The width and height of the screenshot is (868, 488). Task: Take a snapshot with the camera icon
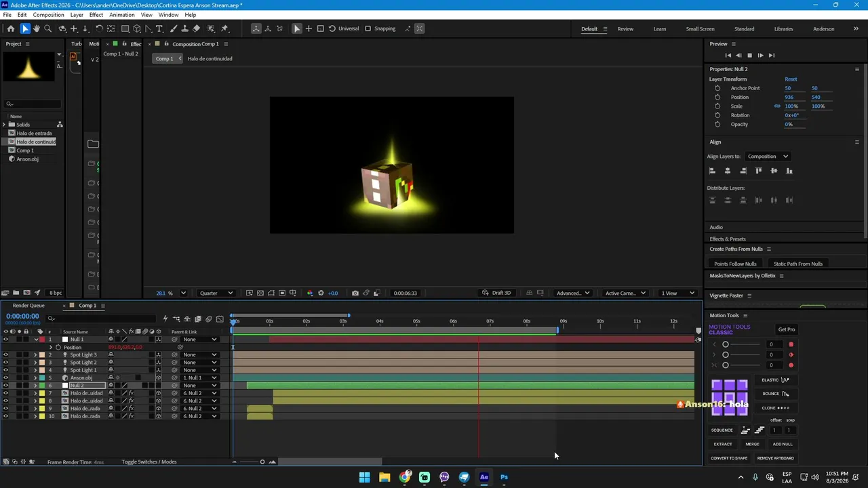point(355,293)
